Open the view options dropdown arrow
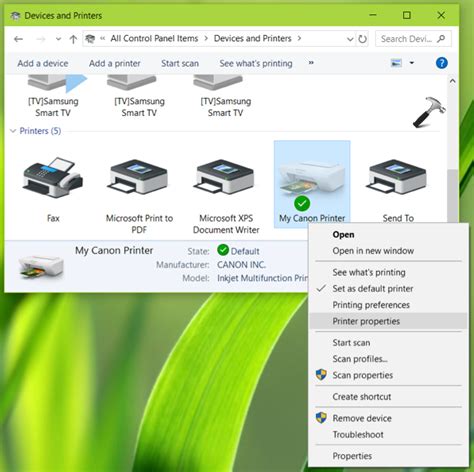Screen dimensions: 474x472 [x=412, y=63]
